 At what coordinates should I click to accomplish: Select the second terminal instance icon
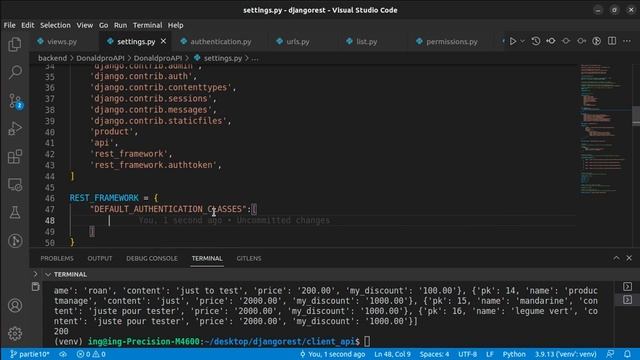point(627,300)
